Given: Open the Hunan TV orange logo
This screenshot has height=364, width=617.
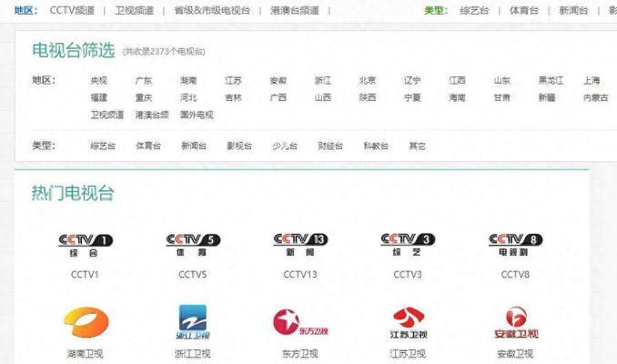Looking at the screenshot, I should 86,322.
